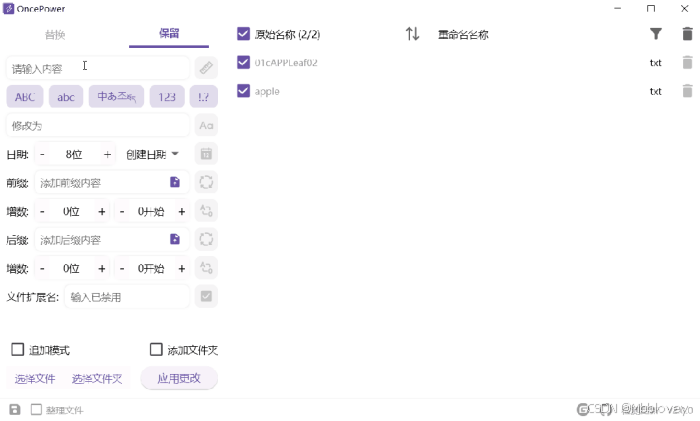700x421 pixels.
Task: Decrease suffix increment start value
Action: 122,268
